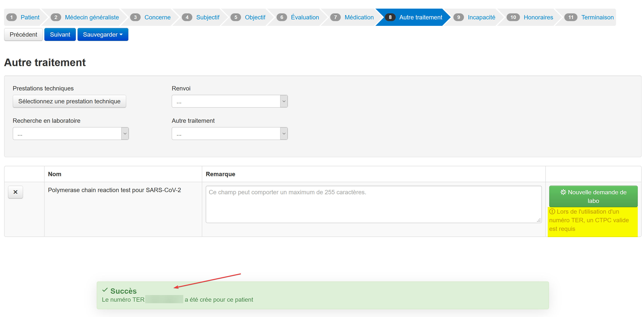Click the step 1 number badge
Screen dimensions: 644x317
click(x=11, y=17)
